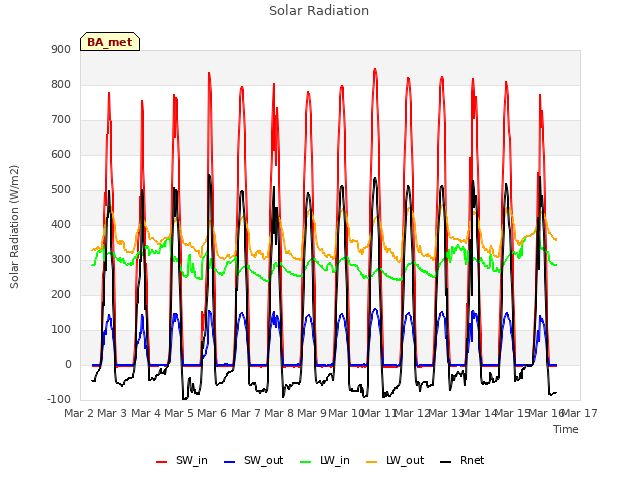The height and width of the screenshot is (480, 640).
Task: Click the Solar Radiation (W/m2) y-axis label
Action: point(14,227)
